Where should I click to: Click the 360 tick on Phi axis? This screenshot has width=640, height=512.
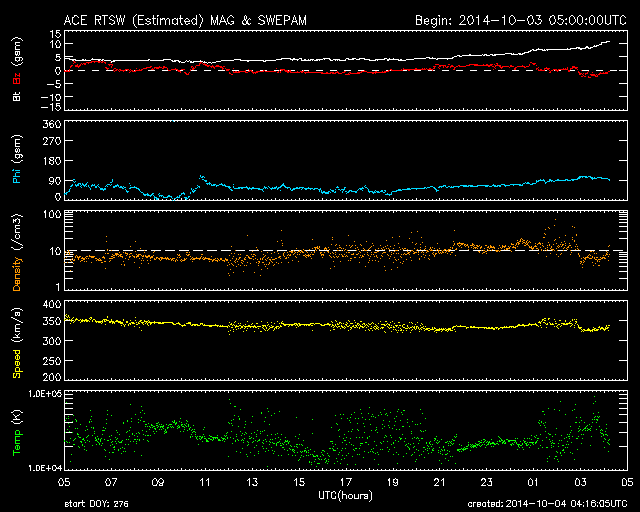[52, 124]
